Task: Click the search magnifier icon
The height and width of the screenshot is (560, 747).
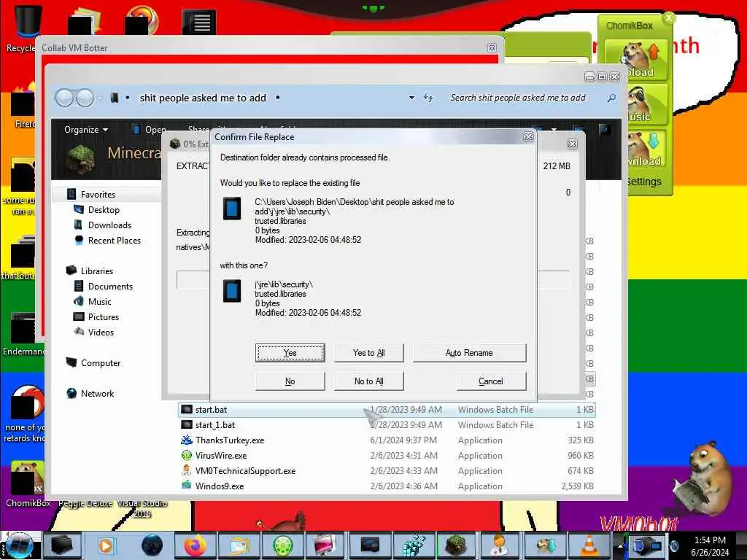Action: click(611, 98)
